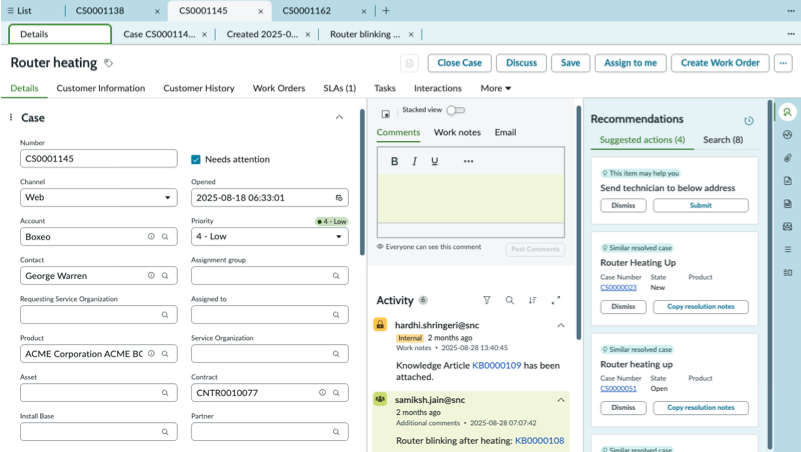The width and height of the screenshot is (801, 452).
Task: Click the Account field lookup search icon
Action: (x=165, y=236)
